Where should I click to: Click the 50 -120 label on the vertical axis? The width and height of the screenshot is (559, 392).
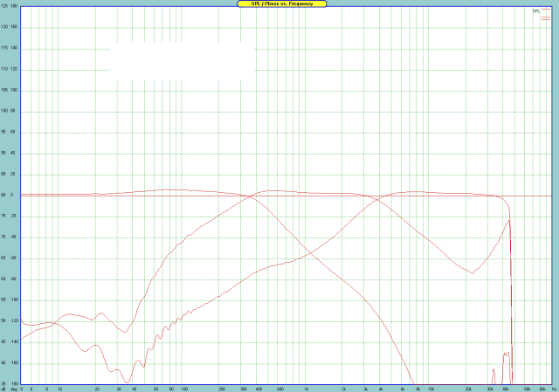point(10,320)
